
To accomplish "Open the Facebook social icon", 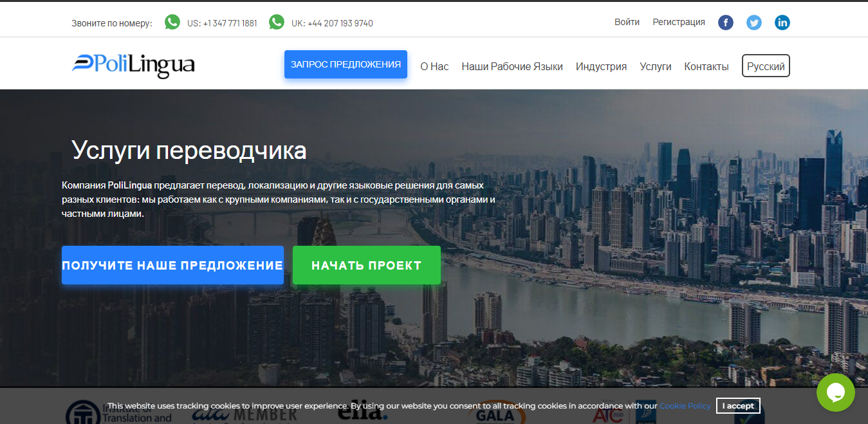I will point(726,23).
